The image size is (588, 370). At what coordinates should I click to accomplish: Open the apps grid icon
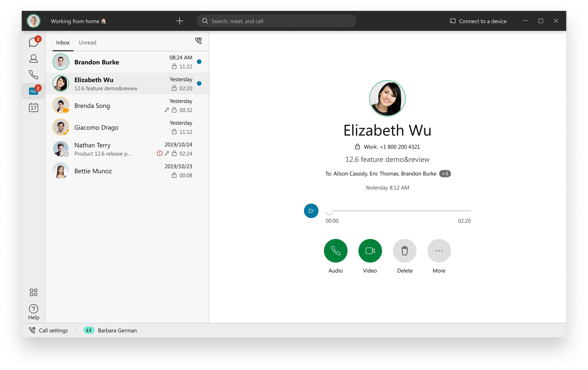click(x=34, y=292)
